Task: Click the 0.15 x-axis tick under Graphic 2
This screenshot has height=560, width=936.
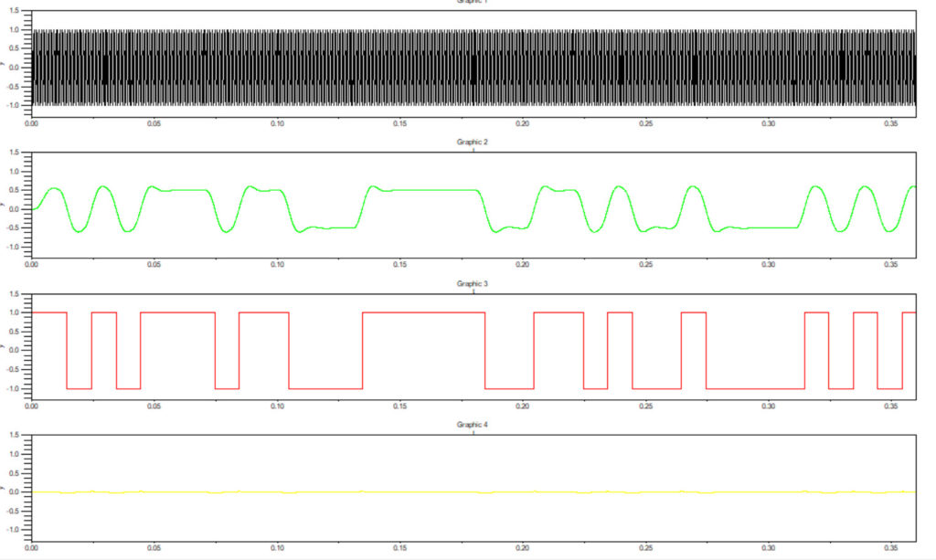Action: 399,264
